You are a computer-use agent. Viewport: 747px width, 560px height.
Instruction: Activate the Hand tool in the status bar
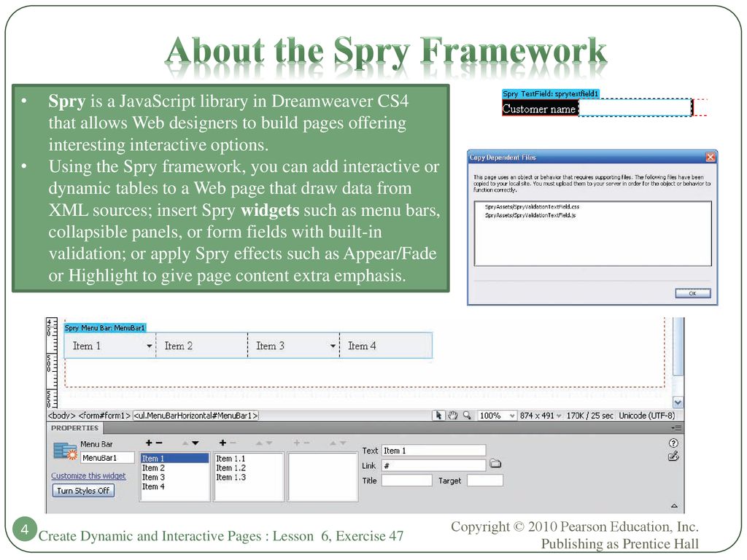(452, 415)
